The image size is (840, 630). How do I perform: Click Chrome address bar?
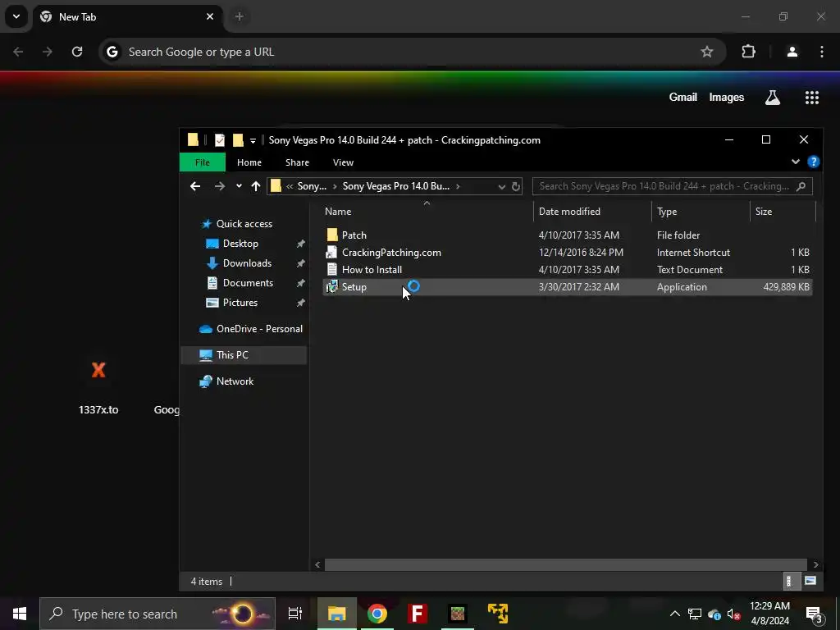coord(413,52)
